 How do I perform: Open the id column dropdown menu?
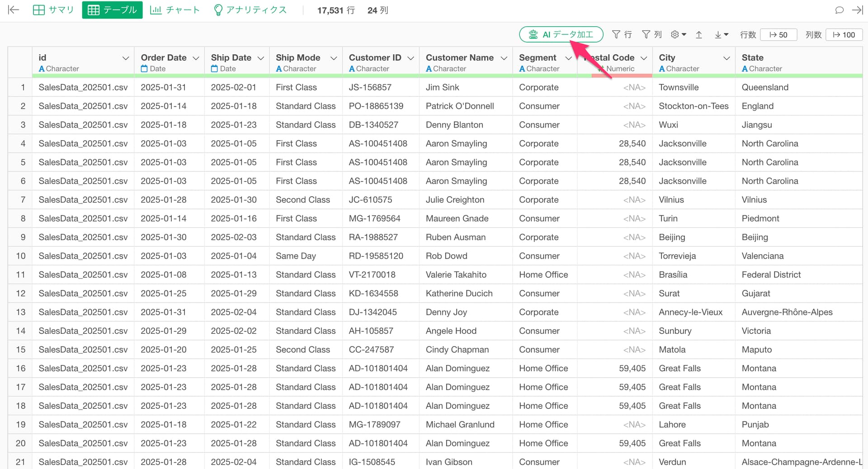tap(126, 58)
